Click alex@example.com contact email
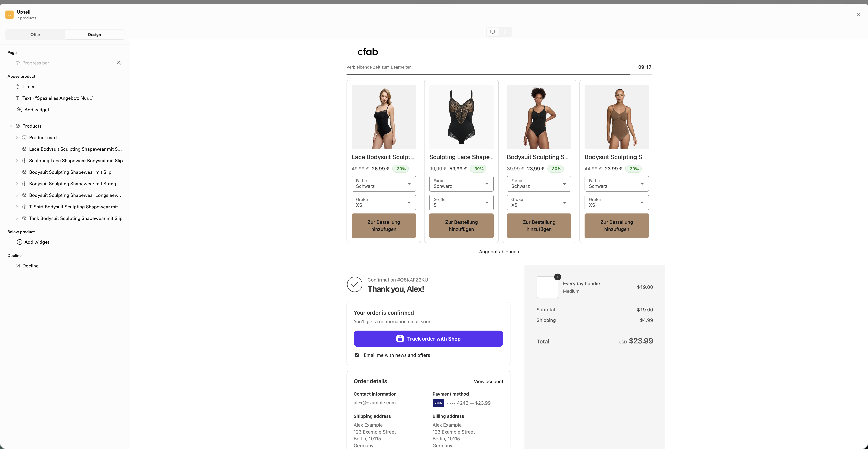This screenshot has height=449, width=868. (x=374, y=403)
